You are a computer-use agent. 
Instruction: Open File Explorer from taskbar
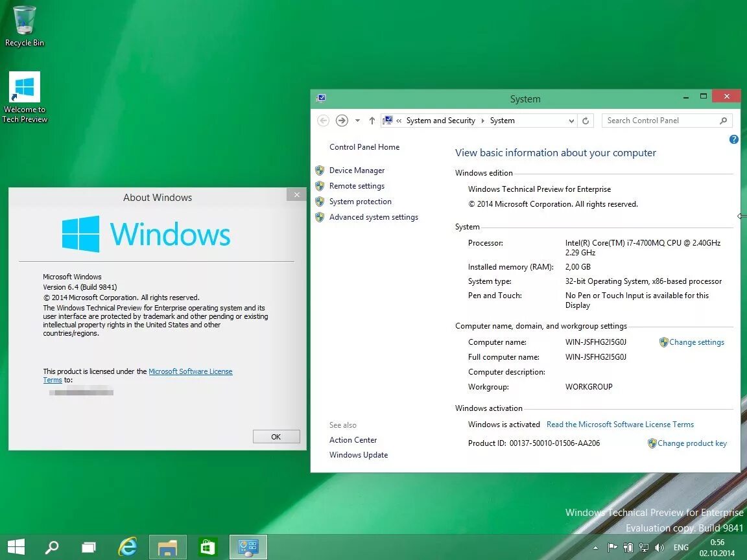click(x=167, y=547)
